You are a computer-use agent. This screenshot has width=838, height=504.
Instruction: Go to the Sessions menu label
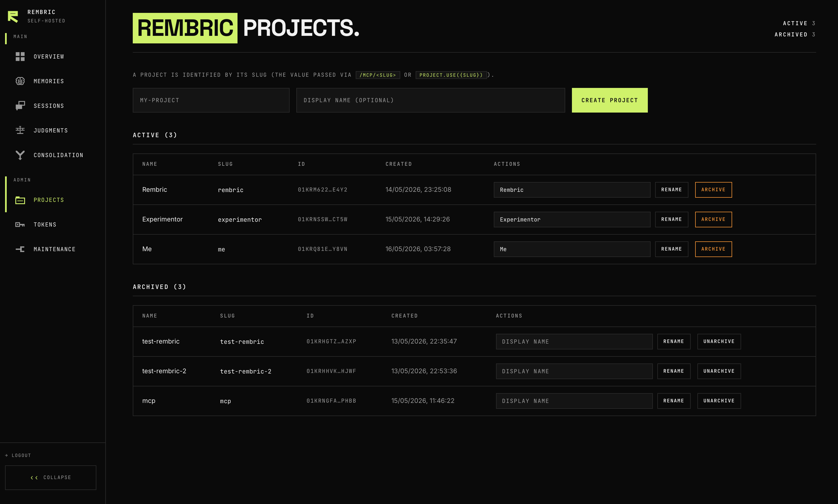pyautogui.click(x=49, y=106)
